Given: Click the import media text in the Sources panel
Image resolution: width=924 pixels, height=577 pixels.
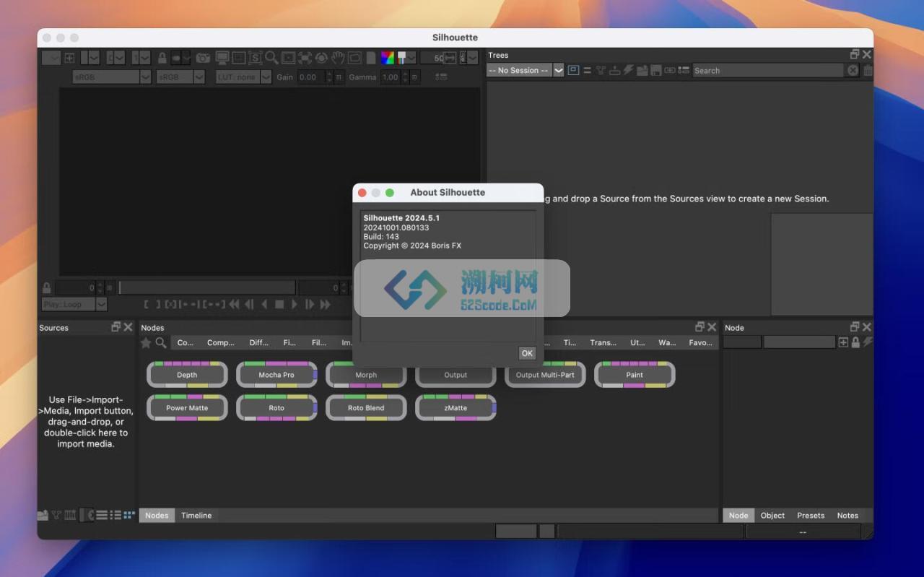Looking at the screenshot, I should (x=86, y=422).
